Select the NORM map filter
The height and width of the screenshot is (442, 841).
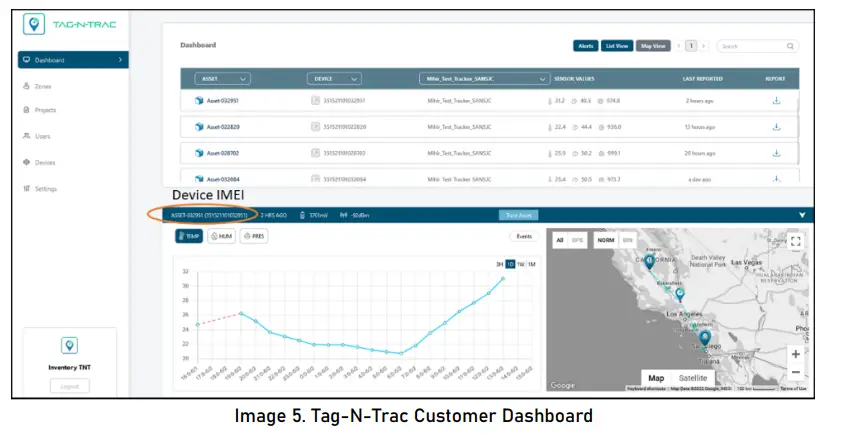606,240
